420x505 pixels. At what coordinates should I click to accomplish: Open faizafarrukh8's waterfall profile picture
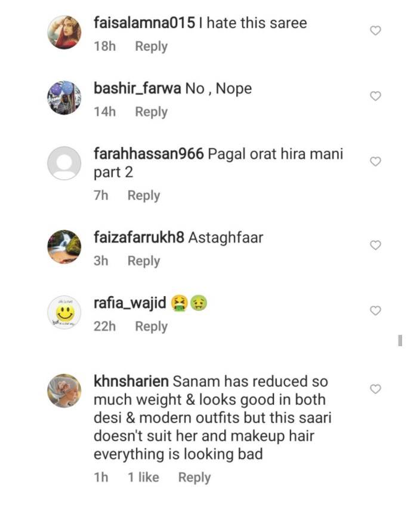click(64, 247)
